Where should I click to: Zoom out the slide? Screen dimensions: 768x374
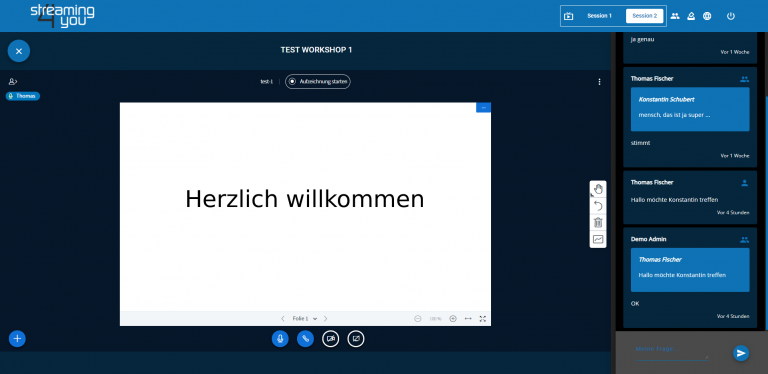click(418, 319)
